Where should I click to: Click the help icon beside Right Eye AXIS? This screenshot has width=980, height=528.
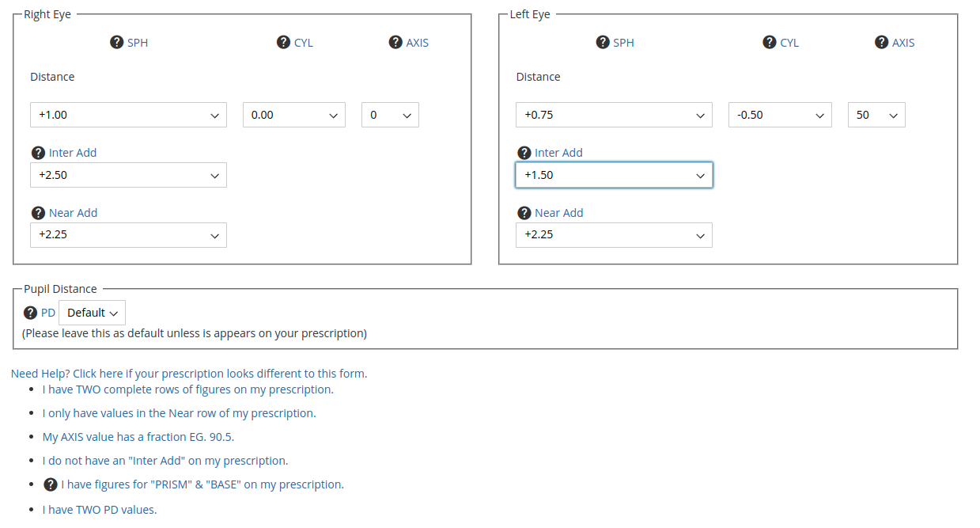click(395, 42)
